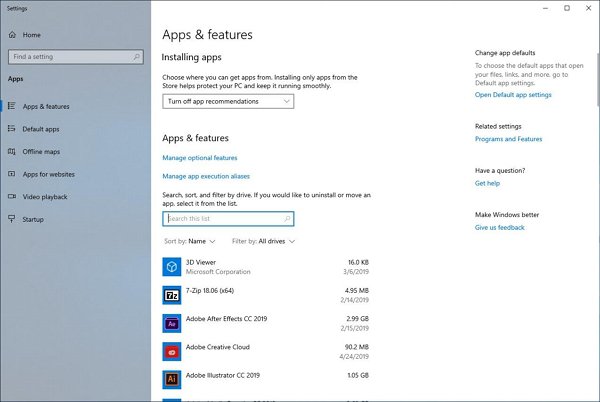The image size is (600, 402).
Task: Open the Filter by All drives dropdown
Action: tap(263, 241)
